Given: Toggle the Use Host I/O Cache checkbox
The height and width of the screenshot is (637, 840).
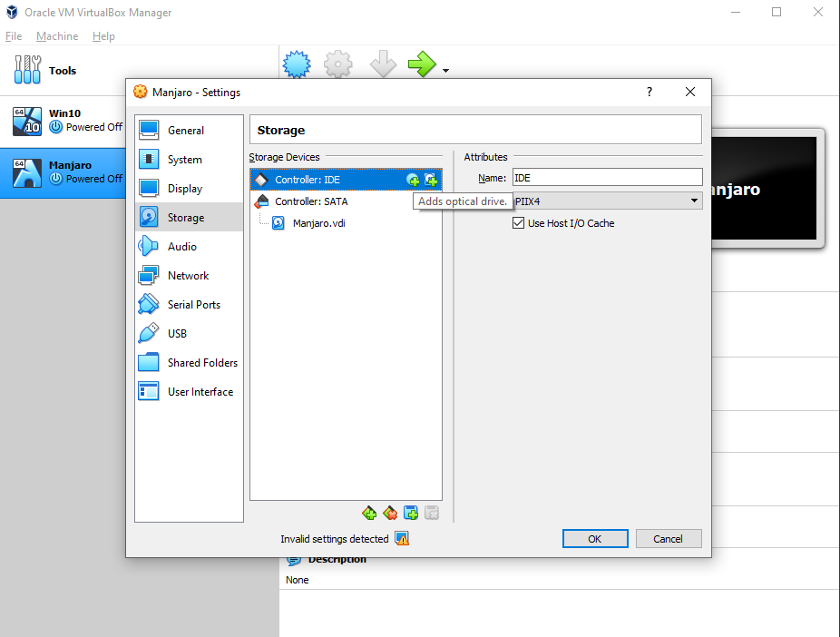Looking at the screenshot, I should (518, 223).
